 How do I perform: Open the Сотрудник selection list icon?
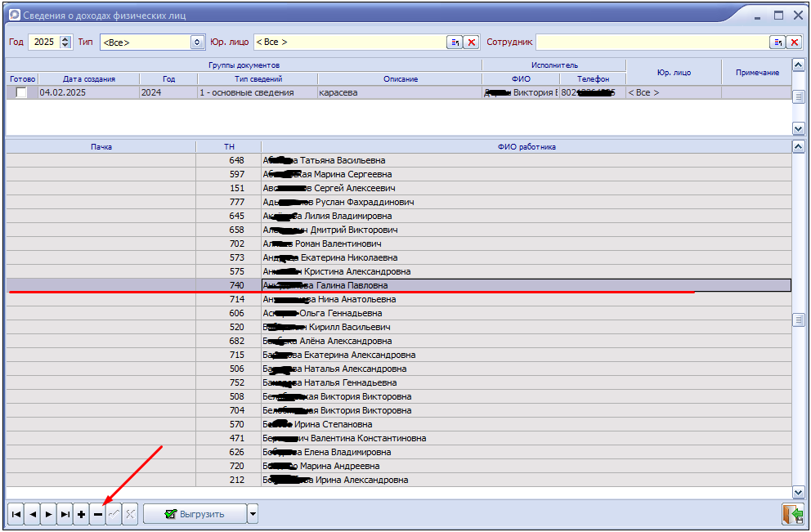[x=777, y=42]
